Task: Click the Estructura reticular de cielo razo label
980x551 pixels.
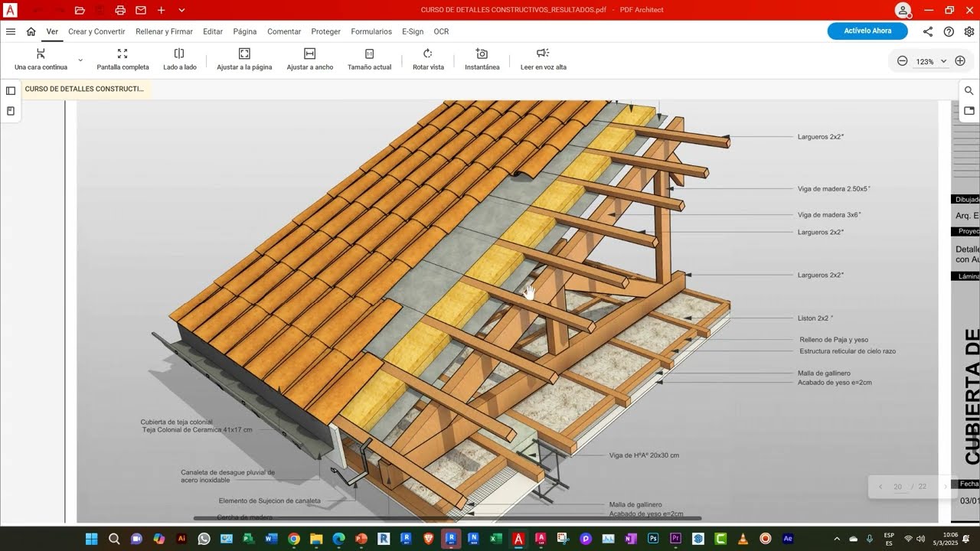Action: pos(848,351)
